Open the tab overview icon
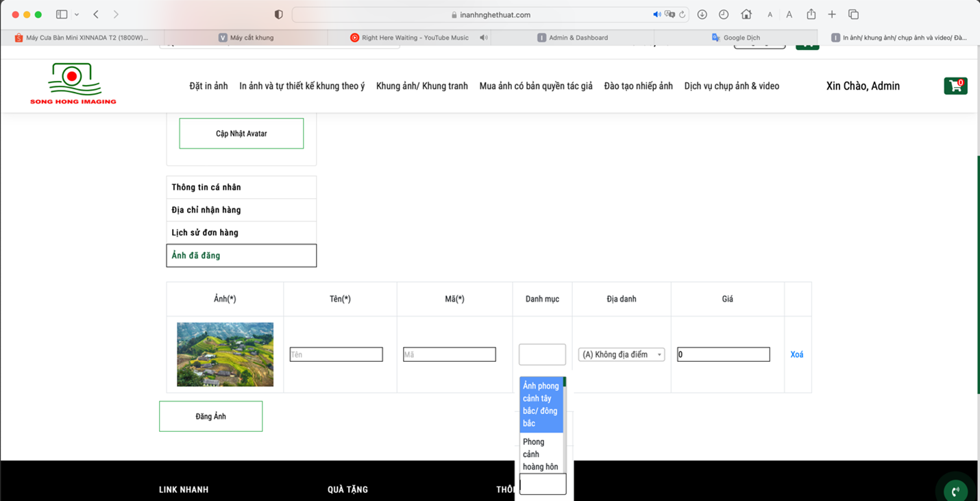 coord(853,14)
